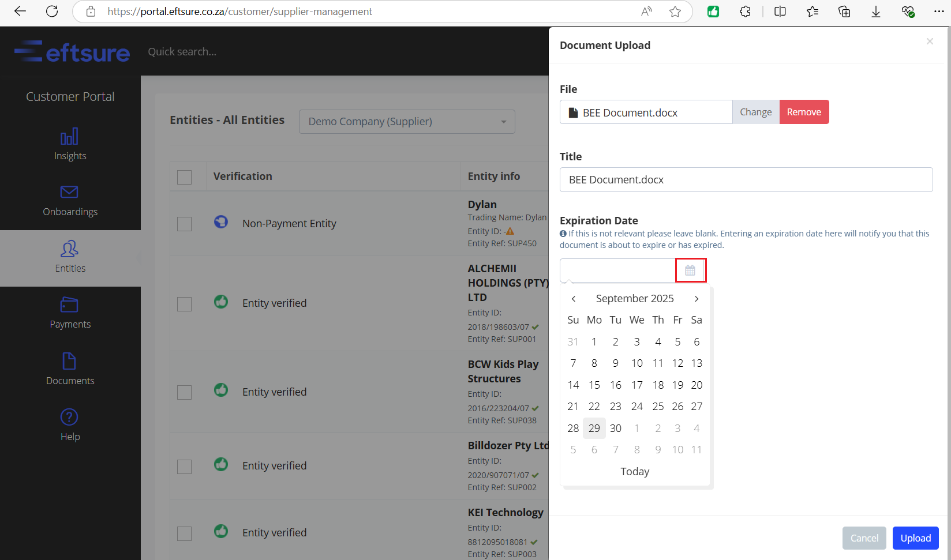Select the Entities sidebar tab
The height and width of the screenshot is (560, 951).
click(70, 258)
